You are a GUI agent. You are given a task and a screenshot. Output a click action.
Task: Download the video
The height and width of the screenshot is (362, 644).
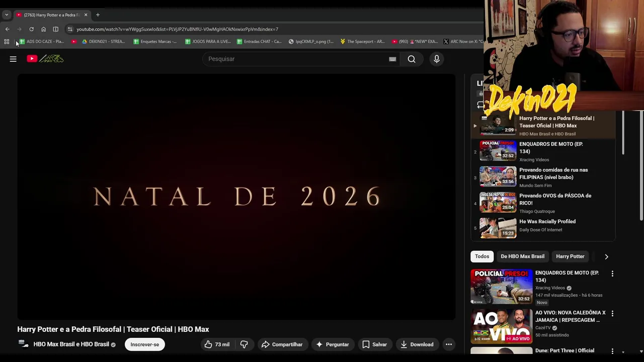[x=417, y=344]
